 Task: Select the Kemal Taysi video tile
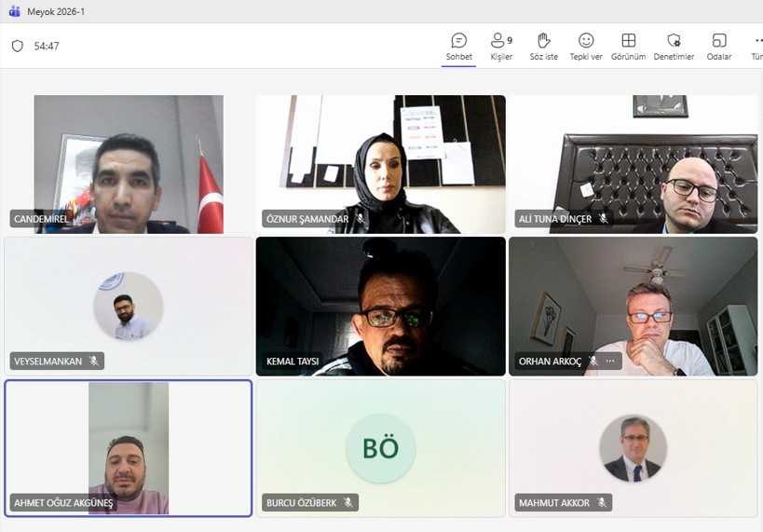380,307
